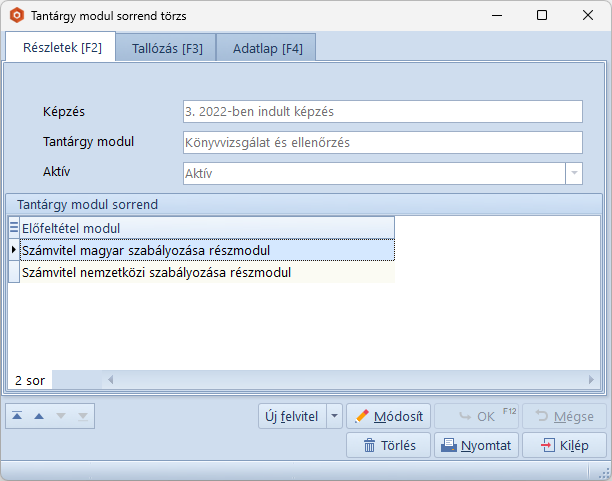Click the Előfeltétel modul column header
This screenshot has width=612, height=481.
(x=205, y=227)
